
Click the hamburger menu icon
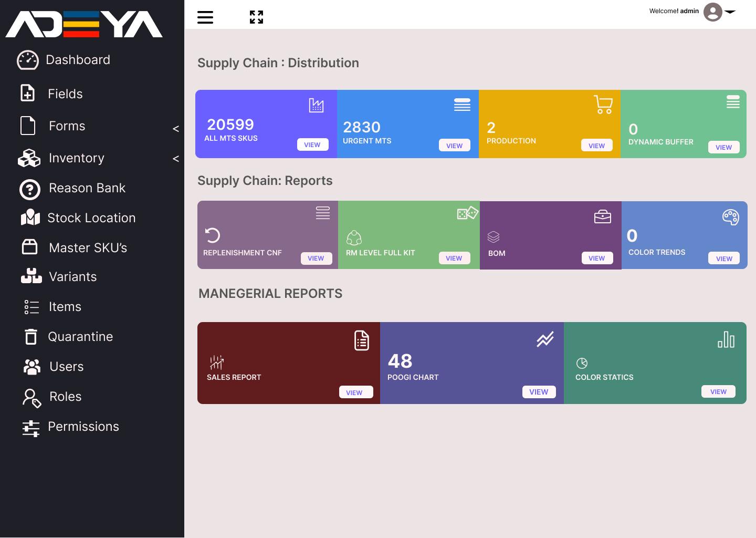(205, 17)
